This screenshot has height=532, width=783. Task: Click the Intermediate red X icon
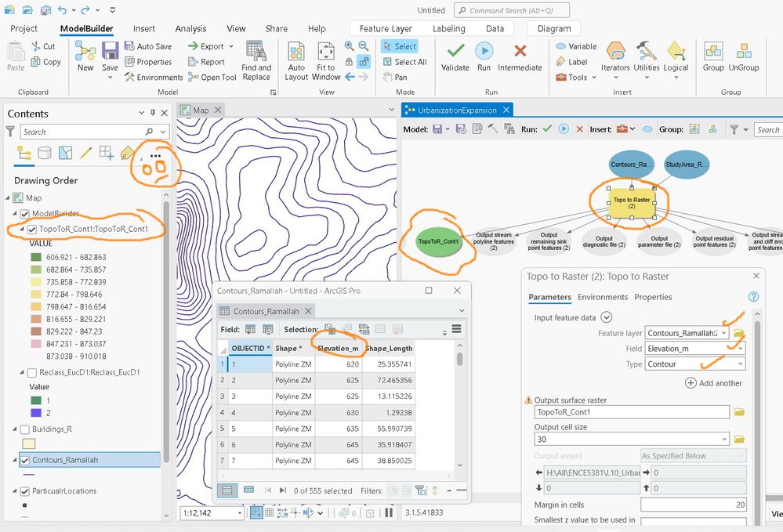click(x=520, y=51)
